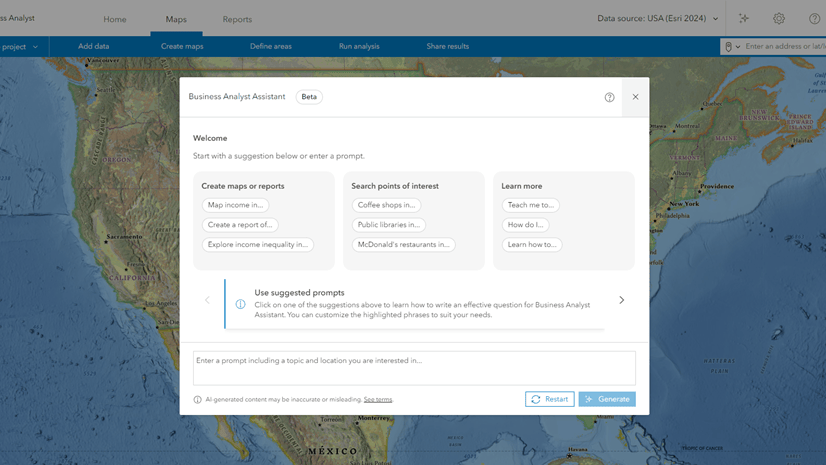The width and height of the screenshot is (826, 465).
Task: Go to previous tip with left chevron
Action: [x=208, y=300]
